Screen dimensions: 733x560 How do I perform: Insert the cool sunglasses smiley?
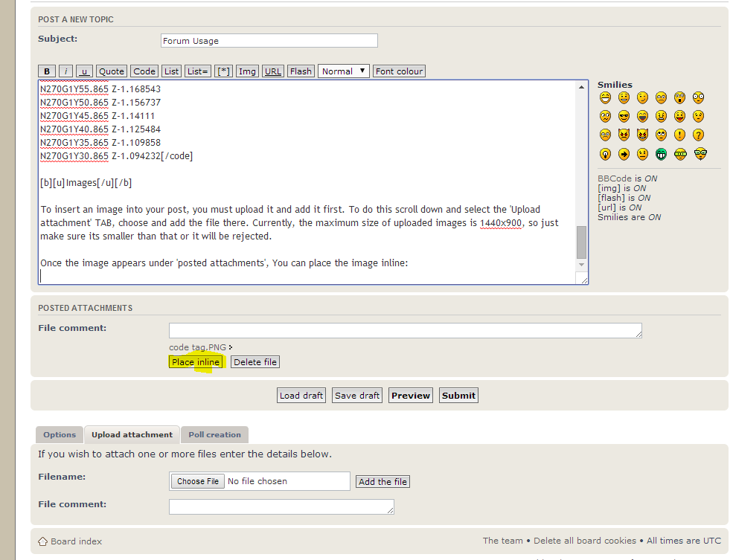624,116
